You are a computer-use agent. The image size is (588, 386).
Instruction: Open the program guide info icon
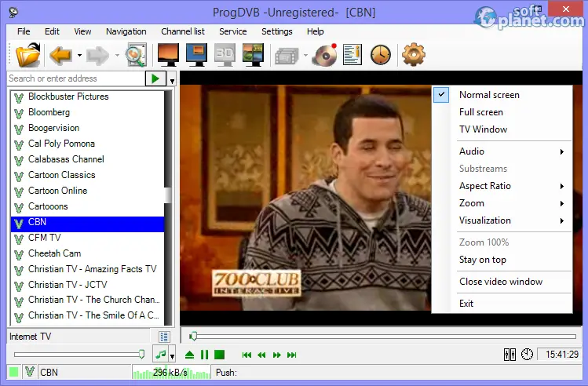352,55
